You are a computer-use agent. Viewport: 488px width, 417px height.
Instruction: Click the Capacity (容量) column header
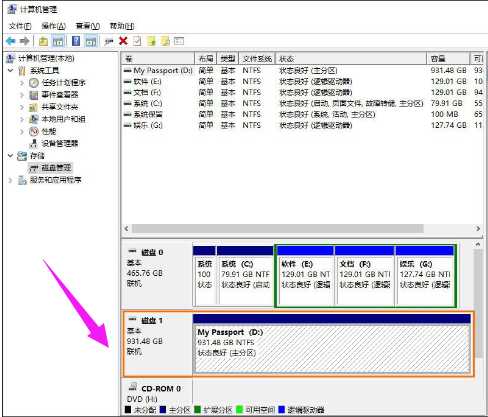point(448,59)
